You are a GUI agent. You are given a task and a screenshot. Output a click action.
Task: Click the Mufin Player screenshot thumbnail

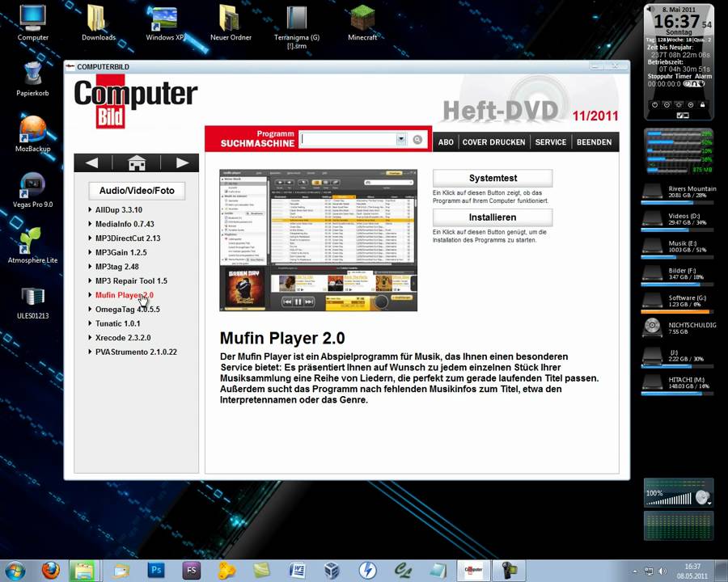coord(319,240)
